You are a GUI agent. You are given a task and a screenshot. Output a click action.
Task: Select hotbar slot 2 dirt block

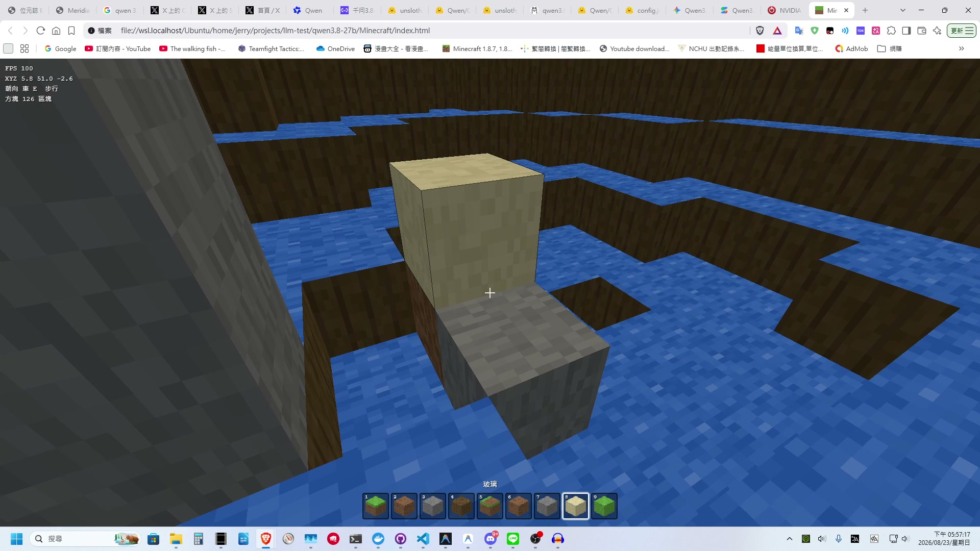pos(404,506)
